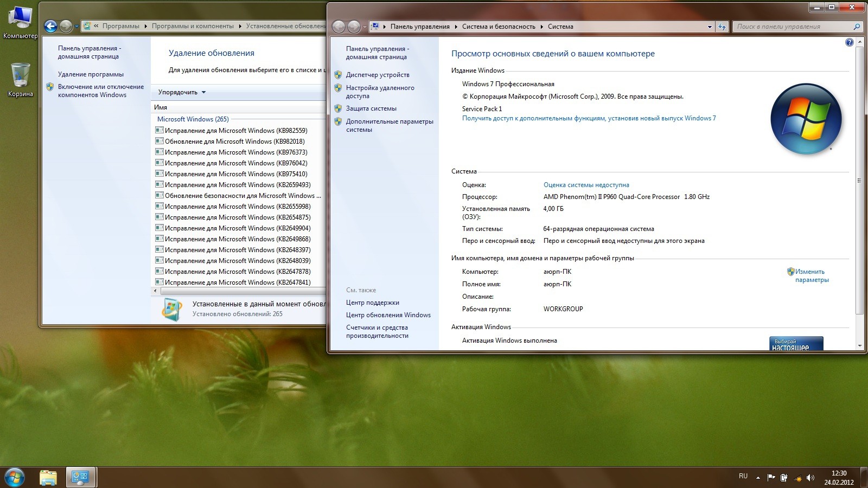Open the Корзина recycle bin icon

(x=20, y=80)
